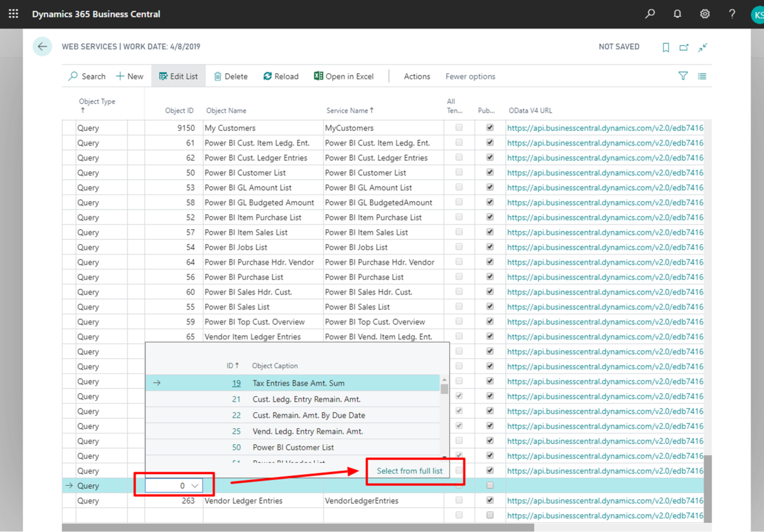Toggle the filter pane funnel icon
The height and width of the screenshot is (532, 764).
tap(683, 76)
